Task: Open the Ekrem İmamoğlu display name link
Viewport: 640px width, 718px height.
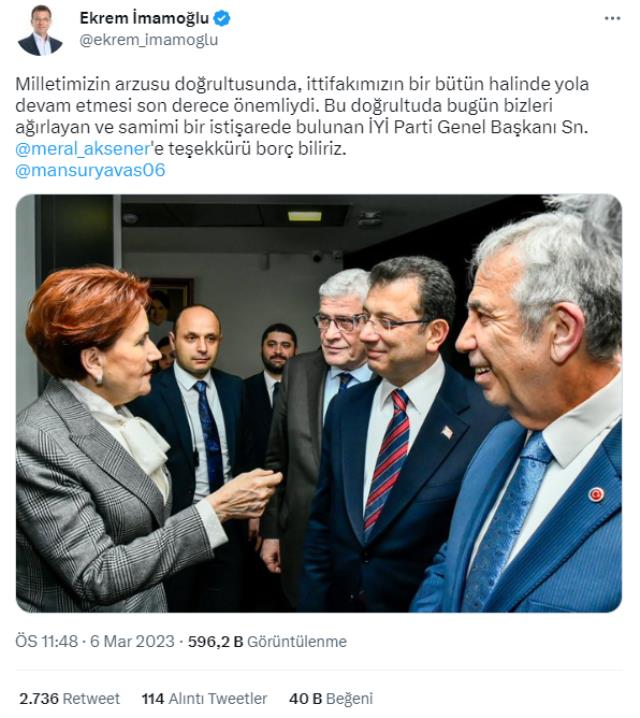Action: (x=144, y=18)
